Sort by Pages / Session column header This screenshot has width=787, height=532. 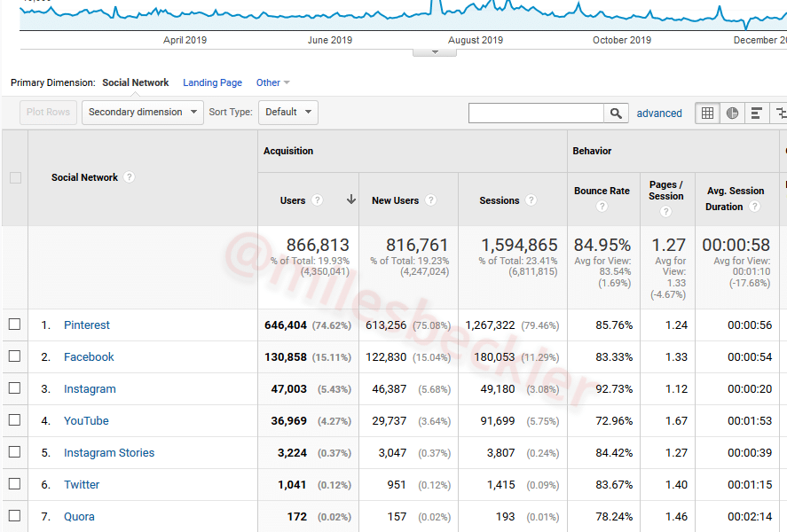pos(666,191)
